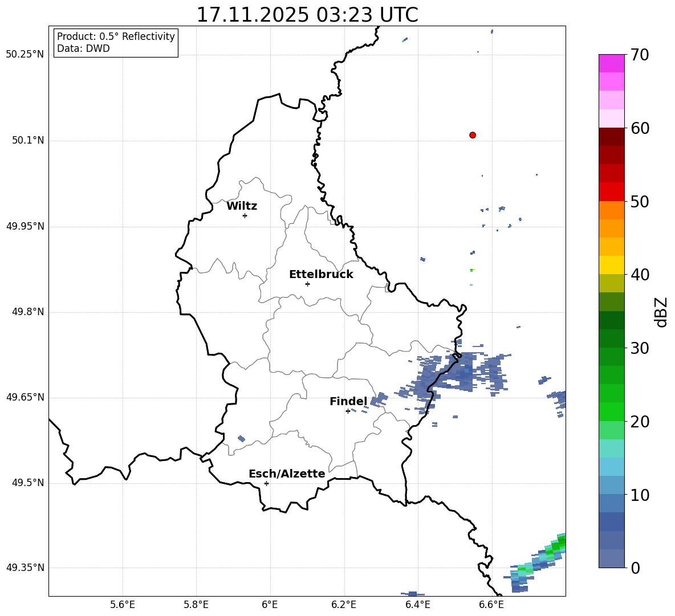Click the "Data: DWD" text

pyautogui.click(x=83, y=48)
